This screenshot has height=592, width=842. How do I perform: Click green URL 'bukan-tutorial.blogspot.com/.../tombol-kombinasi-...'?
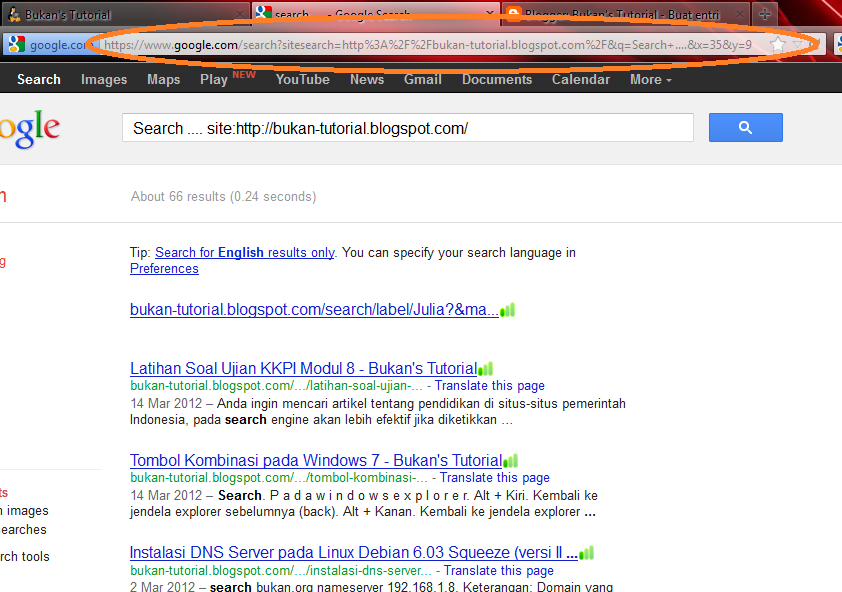[x=279, y=478]
